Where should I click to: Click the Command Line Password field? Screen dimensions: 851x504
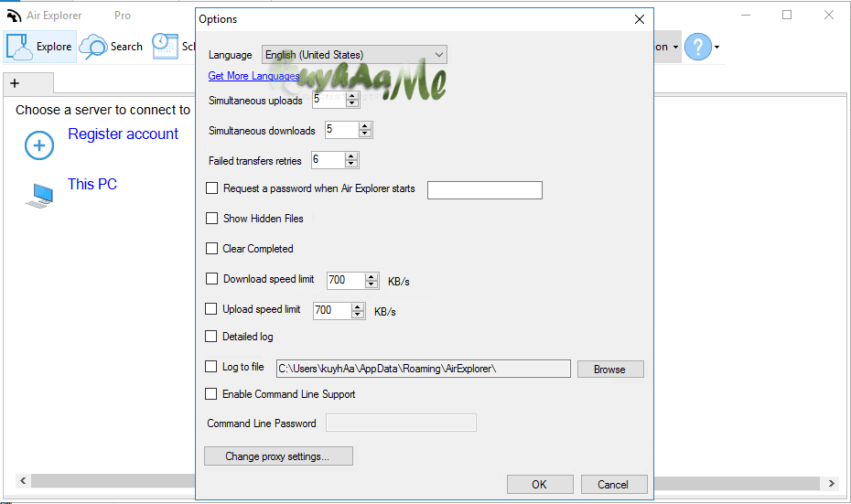click(x=401, y=423)
